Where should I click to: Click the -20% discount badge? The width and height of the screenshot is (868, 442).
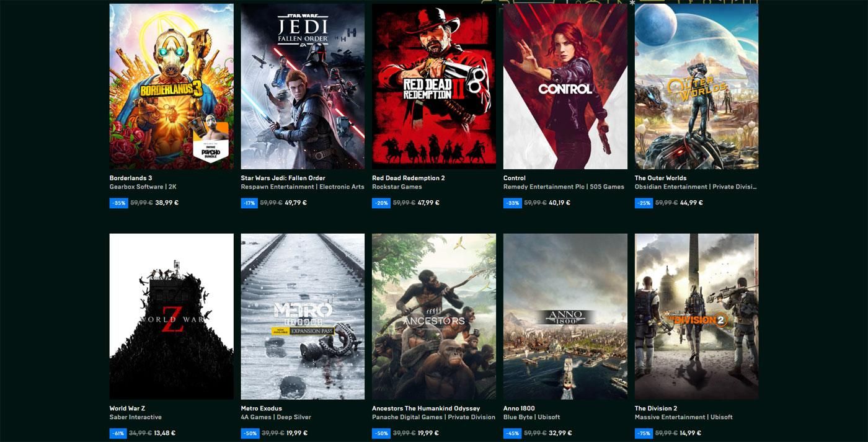pos(381,203)
